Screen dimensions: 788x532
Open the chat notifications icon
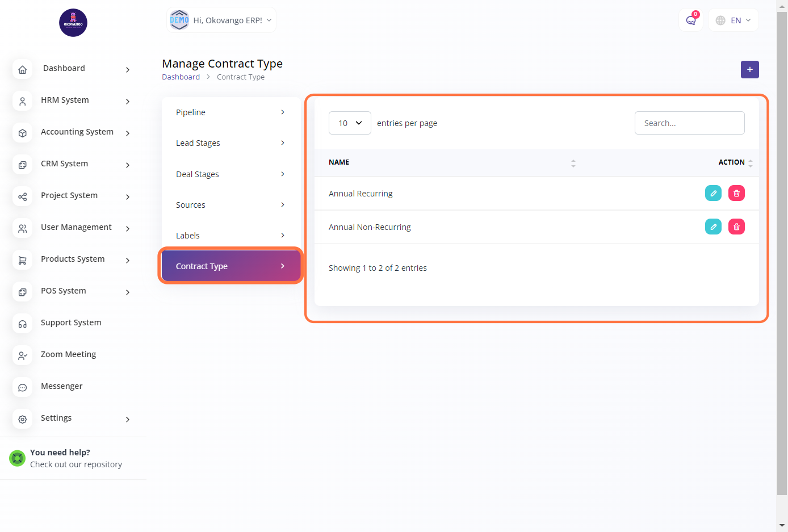tap(690, 20)
